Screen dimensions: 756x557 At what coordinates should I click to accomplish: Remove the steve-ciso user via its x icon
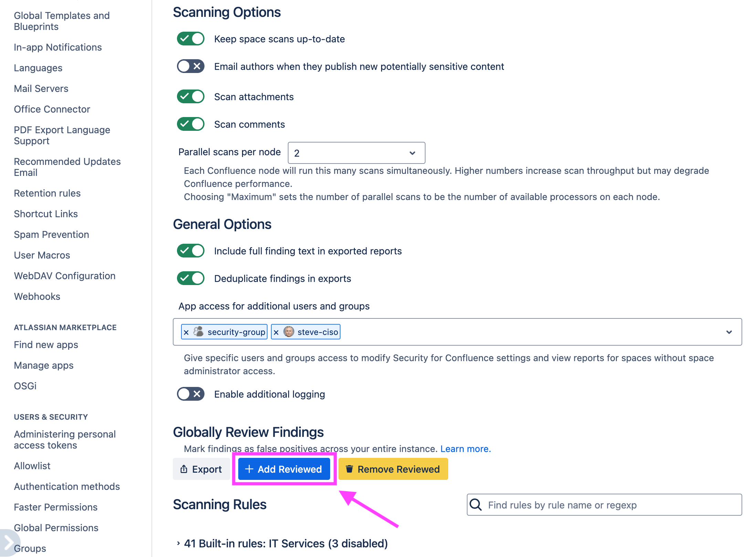276,332
